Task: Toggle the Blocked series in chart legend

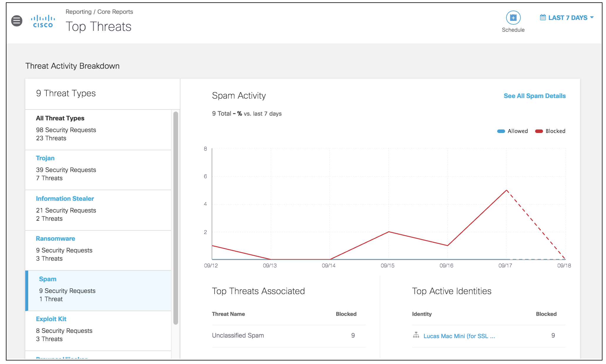Action: click(550, 131)
